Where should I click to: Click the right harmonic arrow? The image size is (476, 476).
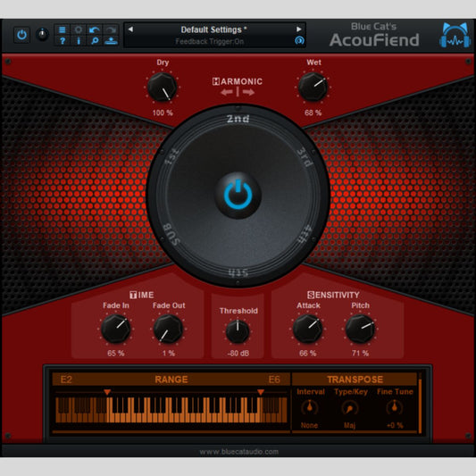coord(248,92)
